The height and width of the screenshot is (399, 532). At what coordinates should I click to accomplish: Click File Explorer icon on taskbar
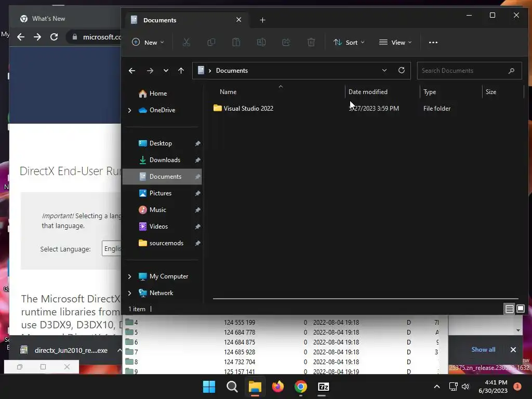coord(255,387)
